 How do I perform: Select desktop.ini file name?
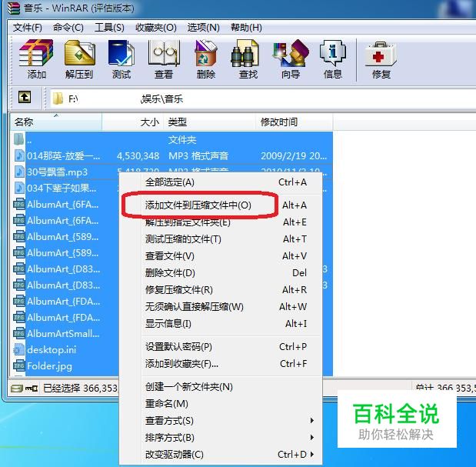point(52,350)
